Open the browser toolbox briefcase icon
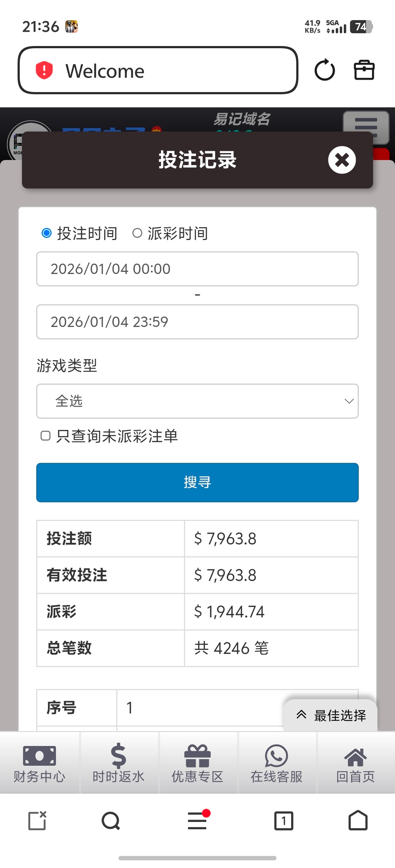The width and height of the screenshot is (395, 868). pyautogui.click(x=364, y=70)
